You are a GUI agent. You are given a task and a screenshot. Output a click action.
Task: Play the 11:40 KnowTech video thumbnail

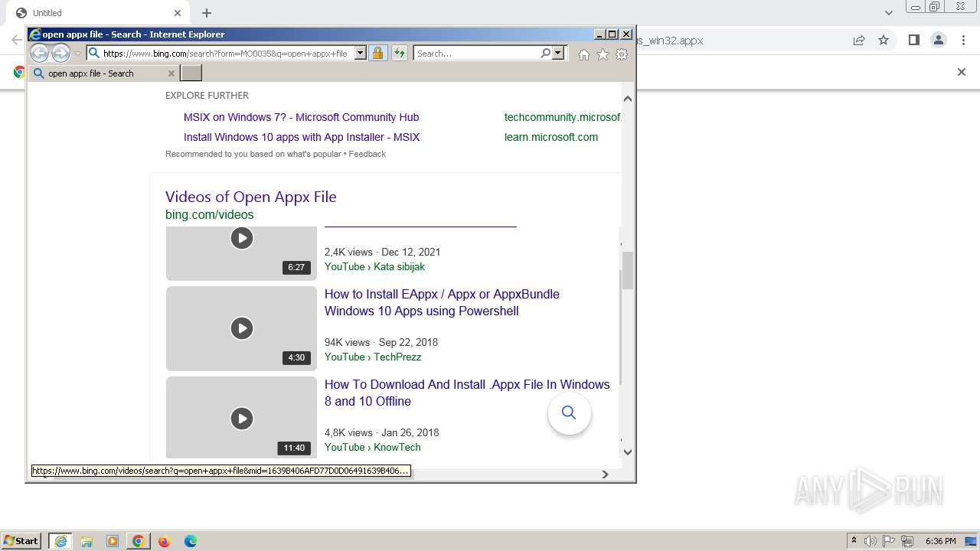click(x=241, y=418)
